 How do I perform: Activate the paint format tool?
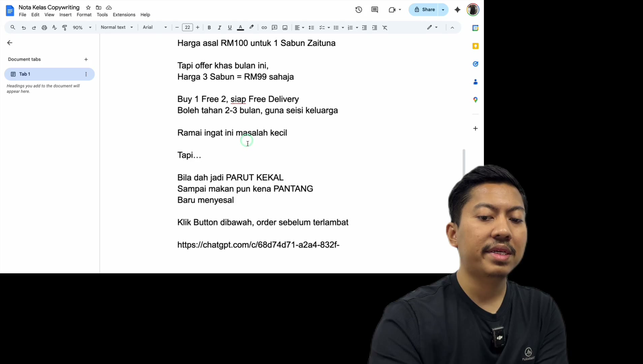coord(65,28)
